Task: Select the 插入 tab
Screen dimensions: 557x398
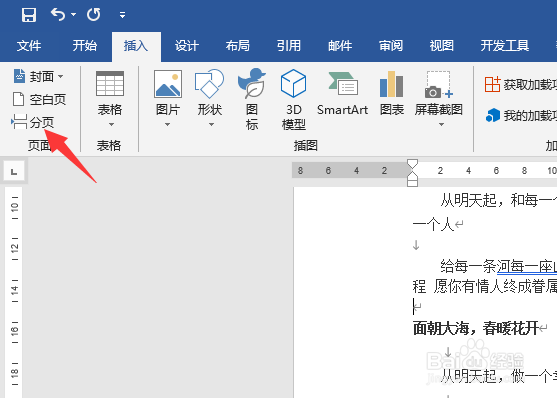Action: [136, 46]
